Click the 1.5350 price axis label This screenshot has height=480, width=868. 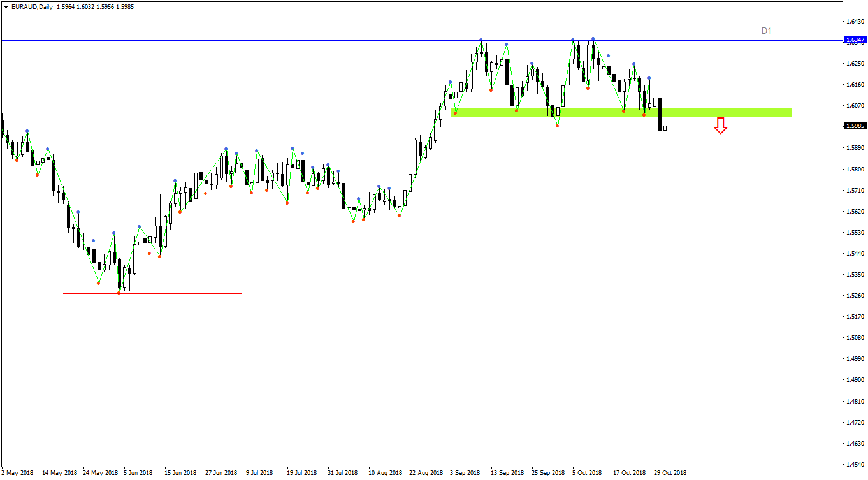(x=855, y=275)
